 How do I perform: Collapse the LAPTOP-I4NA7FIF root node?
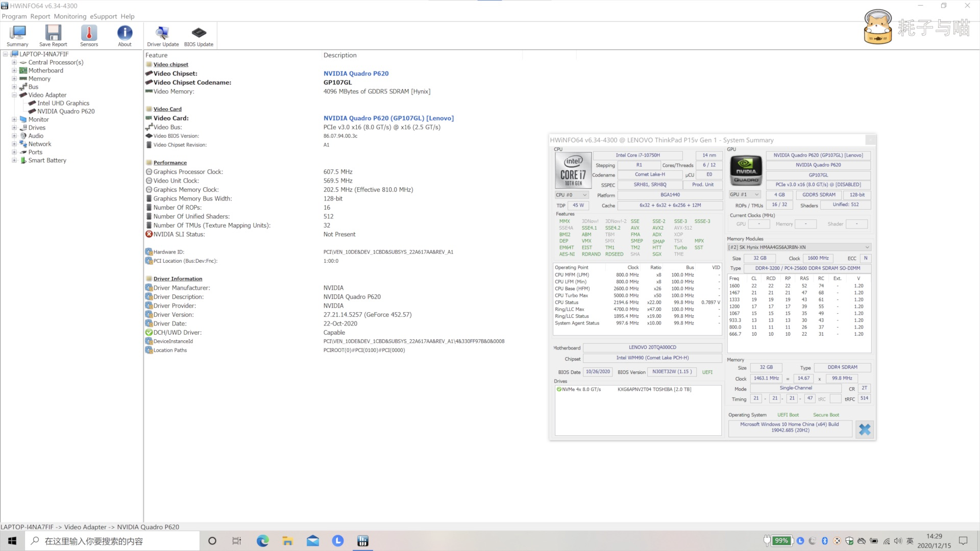tap(6, 54)
